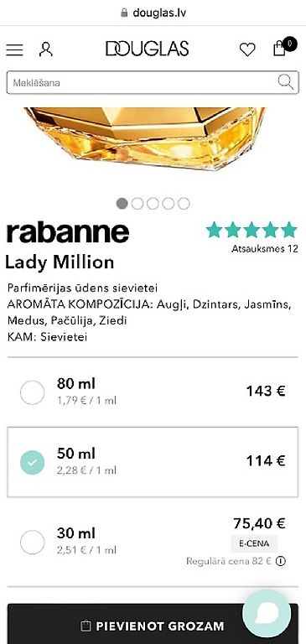Open the user account profile icon

coord(46,49)
